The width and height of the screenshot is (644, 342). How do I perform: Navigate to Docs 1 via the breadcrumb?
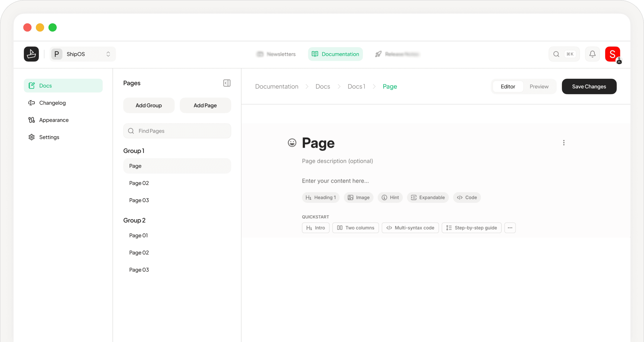[x=356, y=86]
